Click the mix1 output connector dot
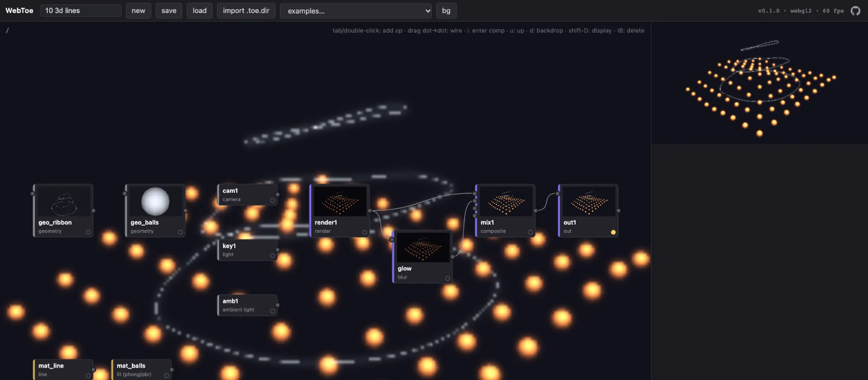Screen dimensions: 868x380 click(x=535, y=211)
